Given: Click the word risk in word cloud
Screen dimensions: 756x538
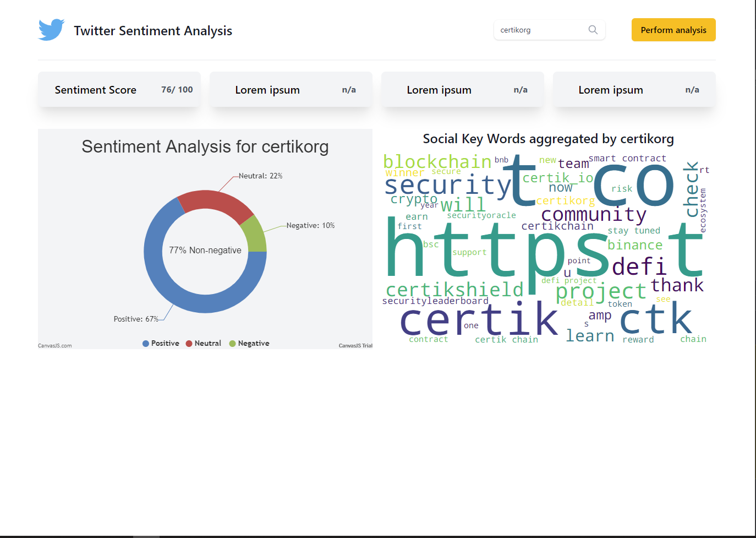Looking at the screenshot, I should pyautogui.click(x=622, y=189).
